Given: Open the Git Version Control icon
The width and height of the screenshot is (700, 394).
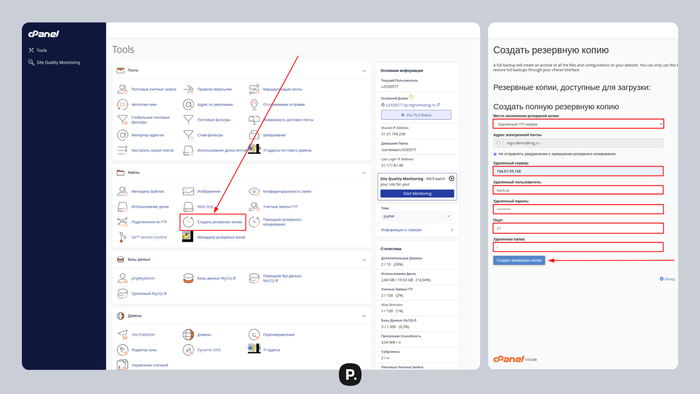Looking at the screenshot, I should click(122, 237).
